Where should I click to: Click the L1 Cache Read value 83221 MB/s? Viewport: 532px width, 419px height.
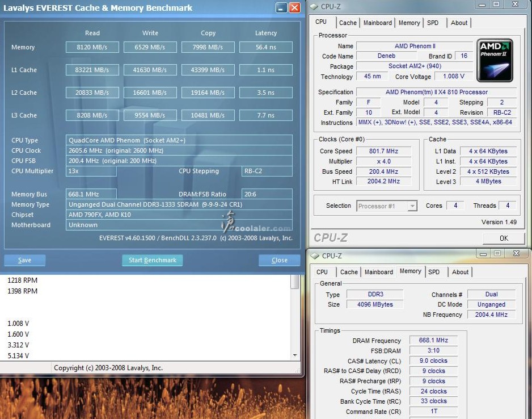tap(92, 70)
